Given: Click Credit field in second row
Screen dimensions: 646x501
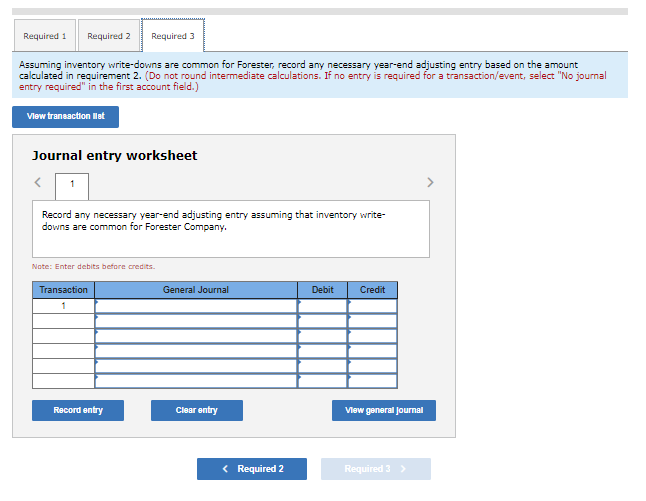Looking at the screenshot, I should click(x=372, y=321).
